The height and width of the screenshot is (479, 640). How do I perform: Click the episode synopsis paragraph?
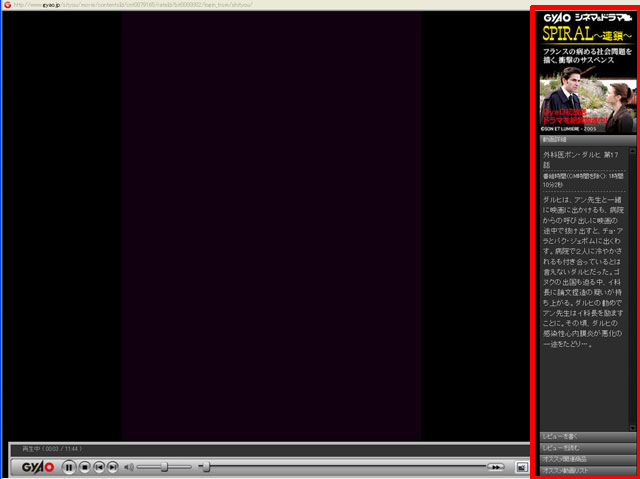click(x=583, y=272)
